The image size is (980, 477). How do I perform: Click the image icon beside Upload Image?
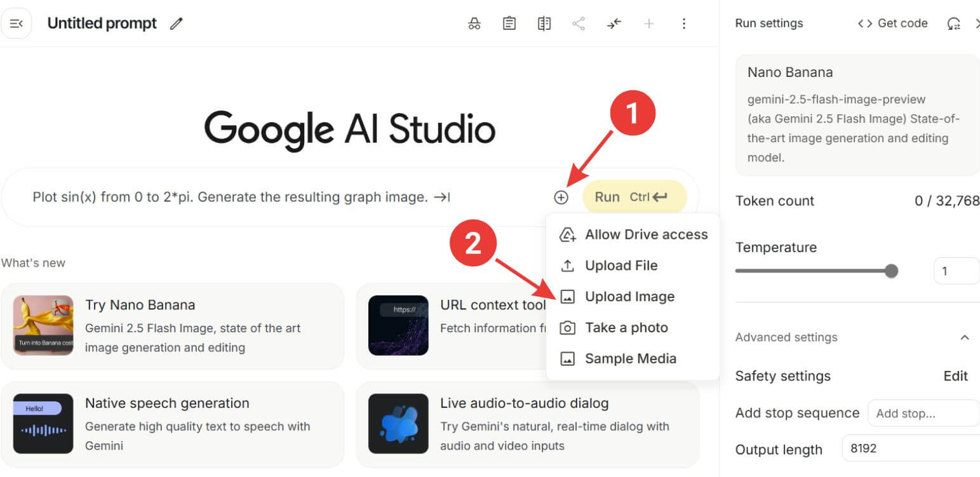pyautogui.click(x=567, y=297)
